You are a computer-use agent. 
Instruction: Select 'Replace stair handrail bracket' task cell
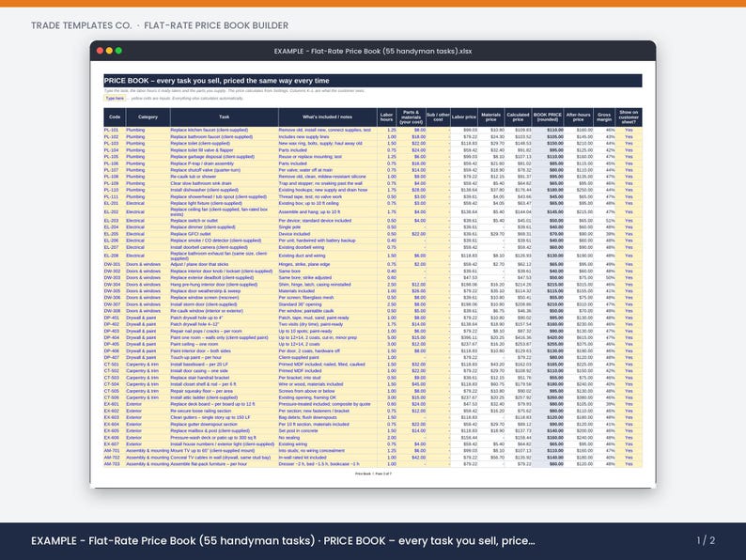click(x=225, y=378)
